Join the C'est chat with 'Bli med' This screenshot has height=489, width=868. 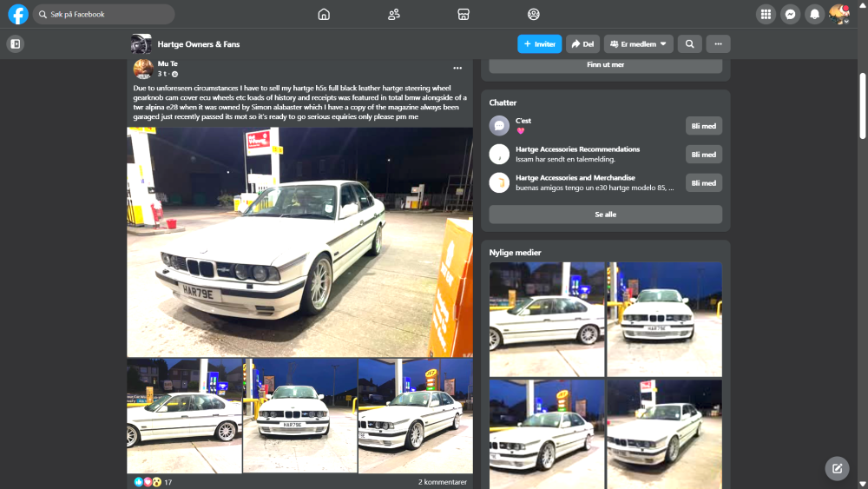click(x=702, y=126)
